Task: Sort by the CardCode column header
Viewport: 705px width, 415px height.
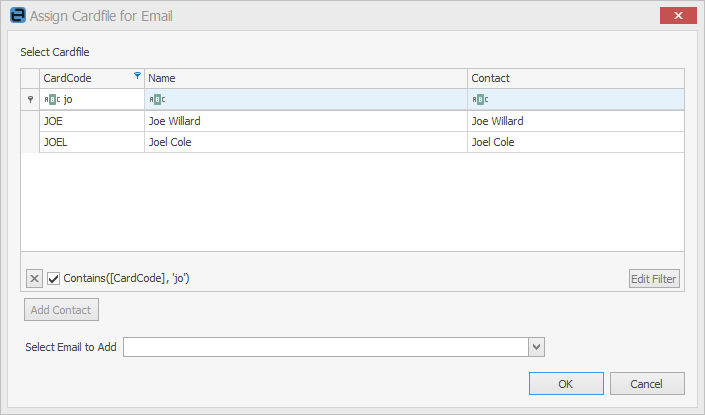Action: (x=92, y=78)
